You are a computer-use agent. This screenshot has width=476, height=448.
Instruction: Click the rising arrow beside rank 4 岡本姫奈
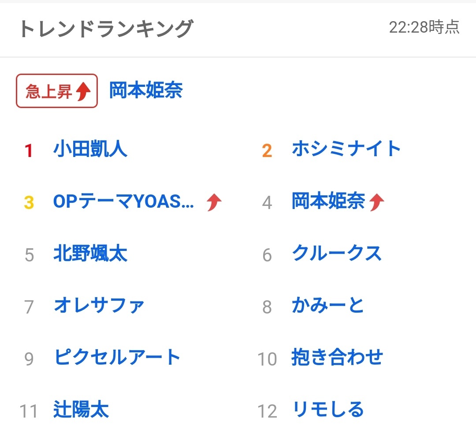click(377, 202)
